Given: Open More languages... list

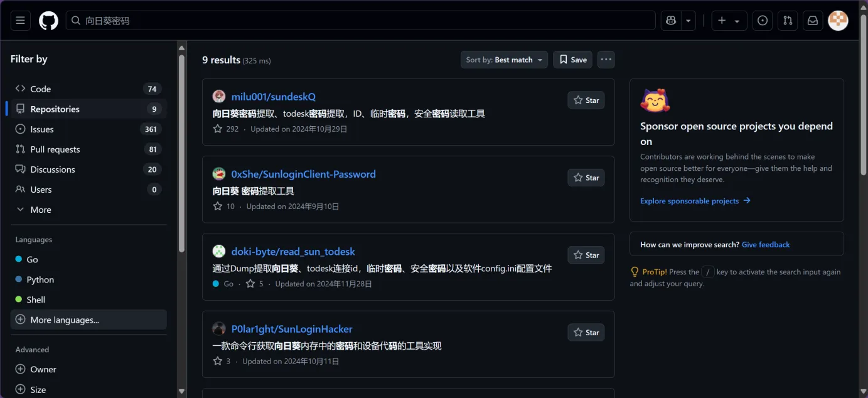Looking at the screenshot, I should pyautogui.click(x=88, y=320).
